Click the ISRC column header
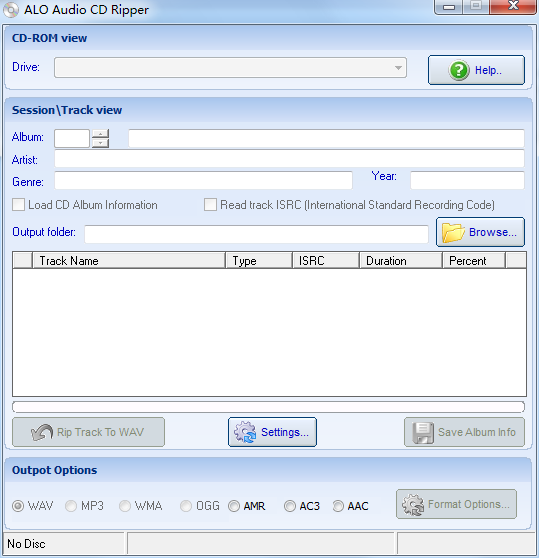 pos(326,261)
